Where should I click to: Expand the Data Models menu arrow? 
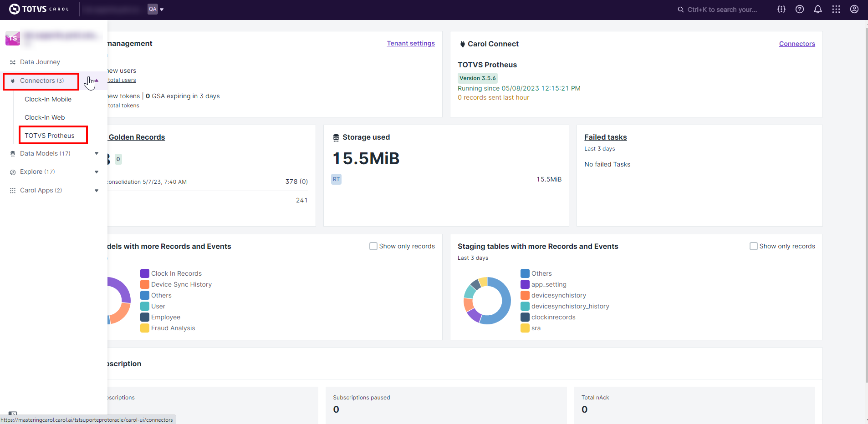[97, 153]
